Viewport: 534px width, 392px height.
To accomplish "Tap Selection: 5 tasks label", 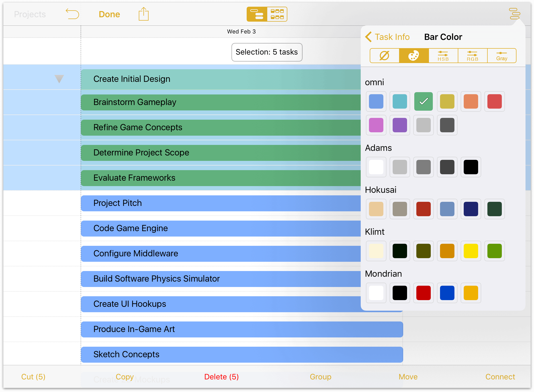I will (267, 52).
